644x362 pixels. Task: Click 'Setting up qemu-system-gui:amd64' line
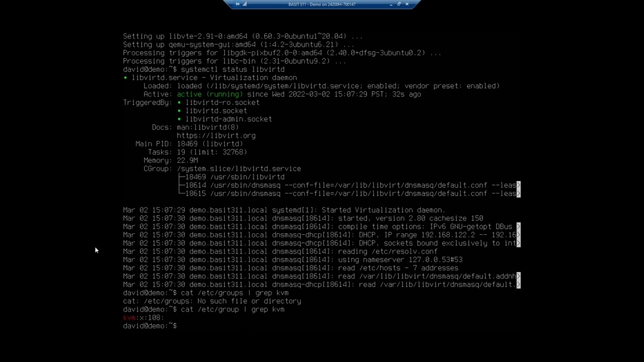tap(239, 45)
